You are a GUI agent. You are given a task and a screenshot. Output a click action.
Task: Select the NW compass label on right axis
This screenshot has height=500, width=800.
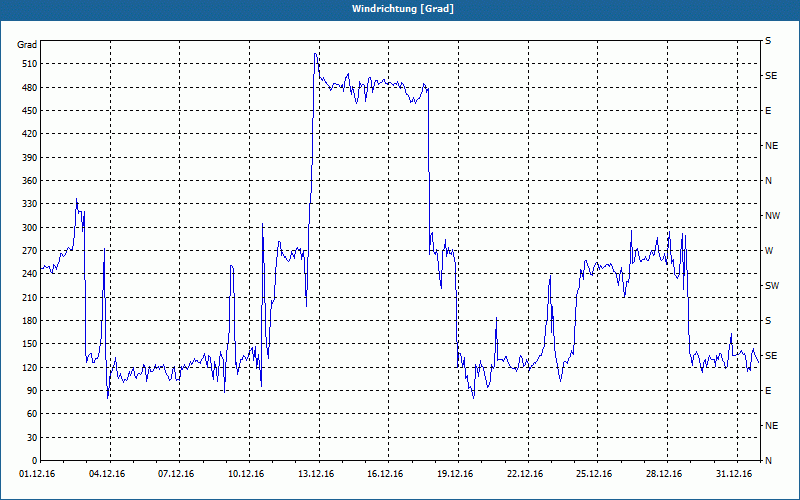[x=772, y=216]
